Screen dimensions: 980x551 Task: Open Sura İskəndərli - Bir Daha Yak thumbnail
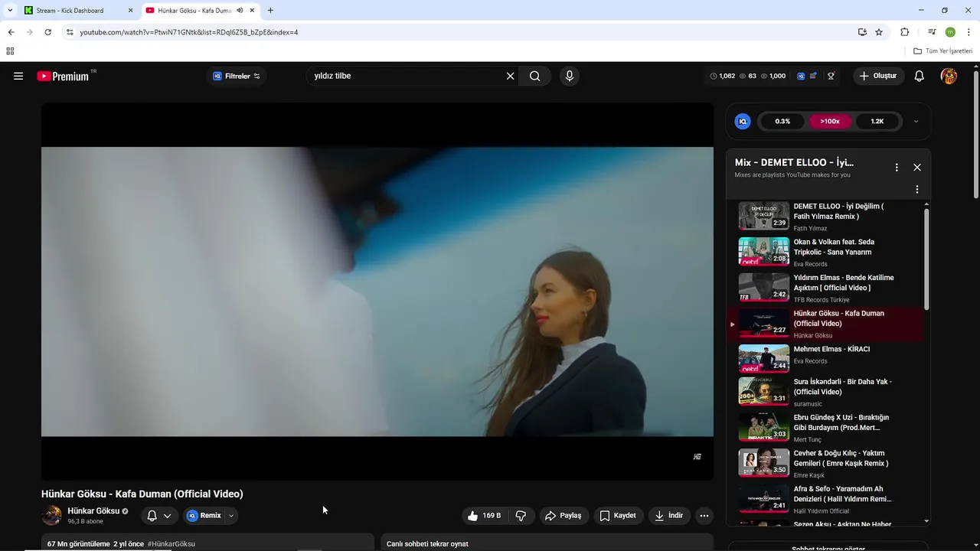point(763,390)
